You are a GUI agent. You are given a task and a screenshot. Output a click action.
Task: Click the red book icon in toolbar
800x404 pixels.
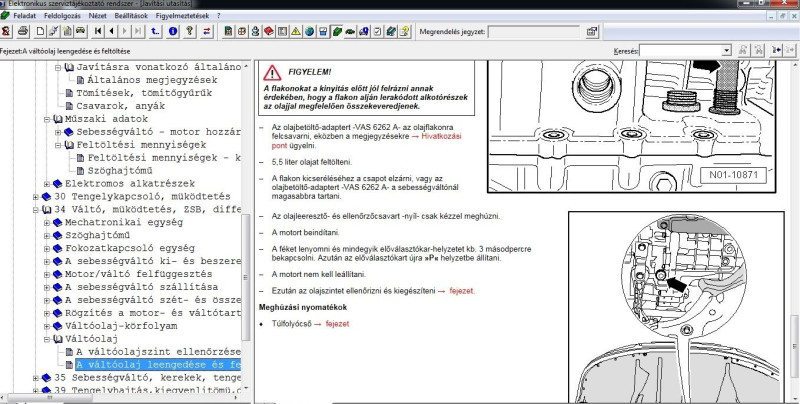(269, 32)
